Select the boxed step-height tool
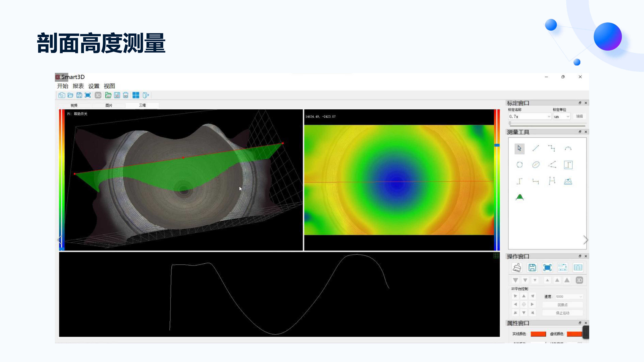 tap(568, 165)
